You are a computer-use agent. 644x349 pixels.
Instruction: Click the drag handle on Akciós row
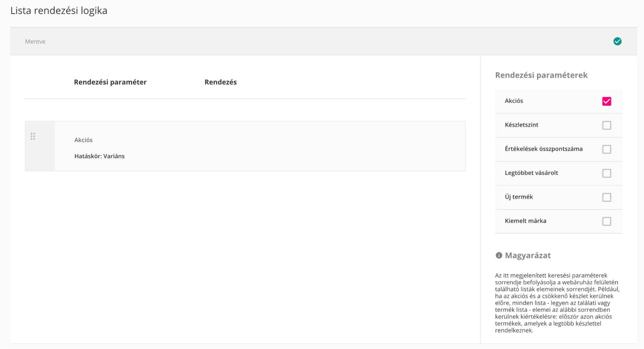point(33,136)
